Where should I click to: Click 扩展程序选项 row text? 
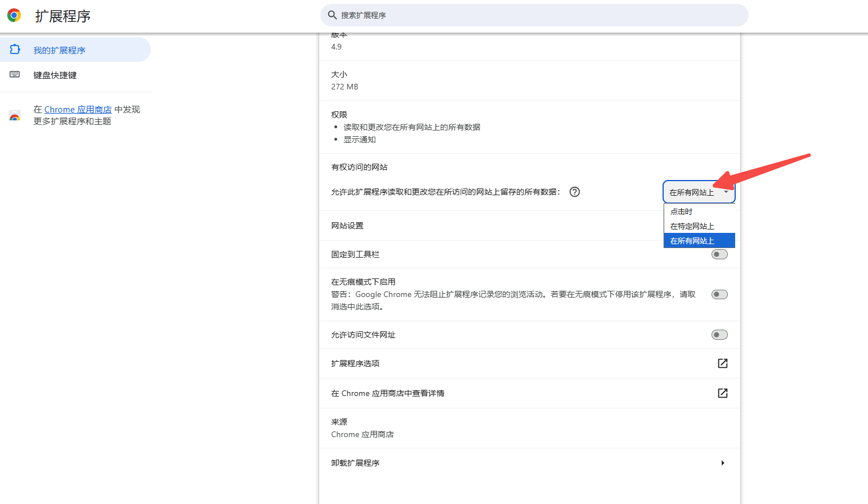pyautogui.click(x=355, y=363)
